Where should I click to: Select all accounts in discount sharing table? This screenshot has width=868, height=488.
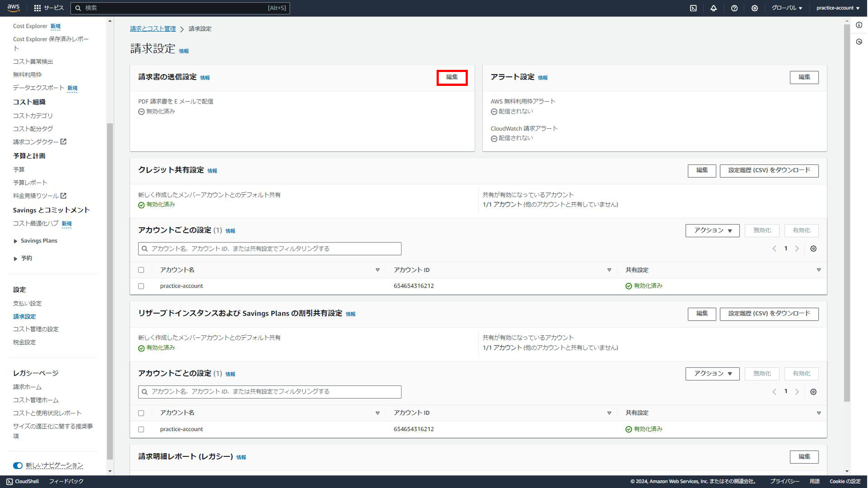pyautogui.click(x=141, y=413)
